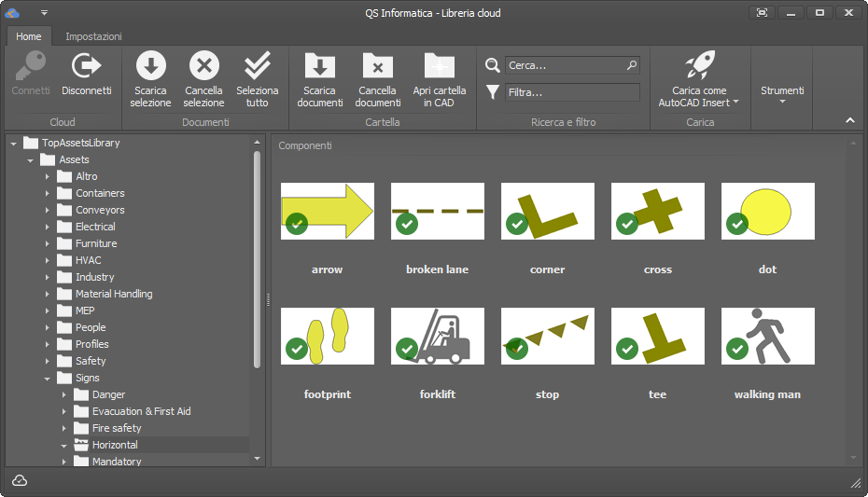This screenshot has width=868, height=497.
Task: Select the Home ribbon tab
Action: 29,36
